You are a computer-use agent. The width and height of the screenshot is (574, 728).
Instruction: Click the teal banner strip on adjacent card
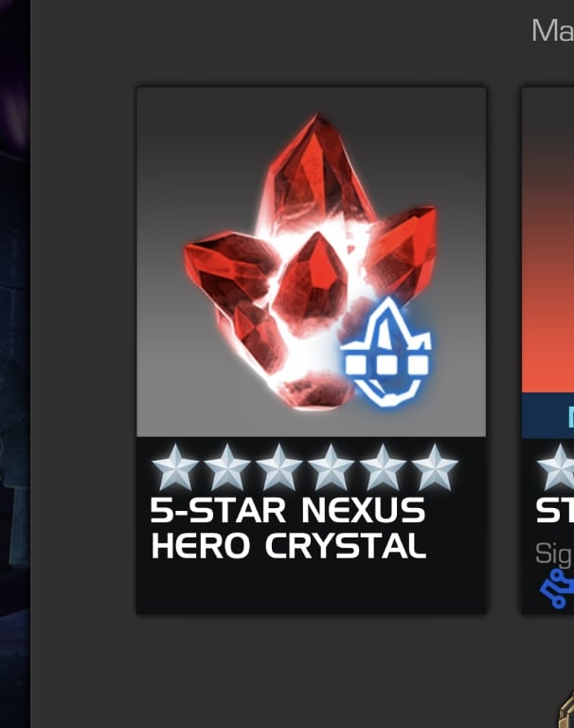[548, 415]
